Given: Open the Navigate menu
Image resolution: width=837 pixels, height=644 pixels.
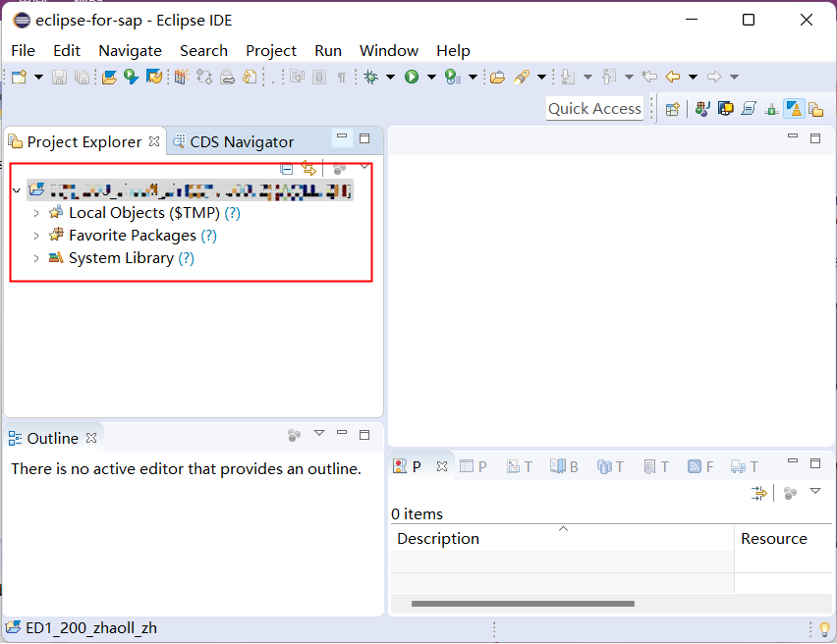Looking at the screenshot, I should pos(131,51).
